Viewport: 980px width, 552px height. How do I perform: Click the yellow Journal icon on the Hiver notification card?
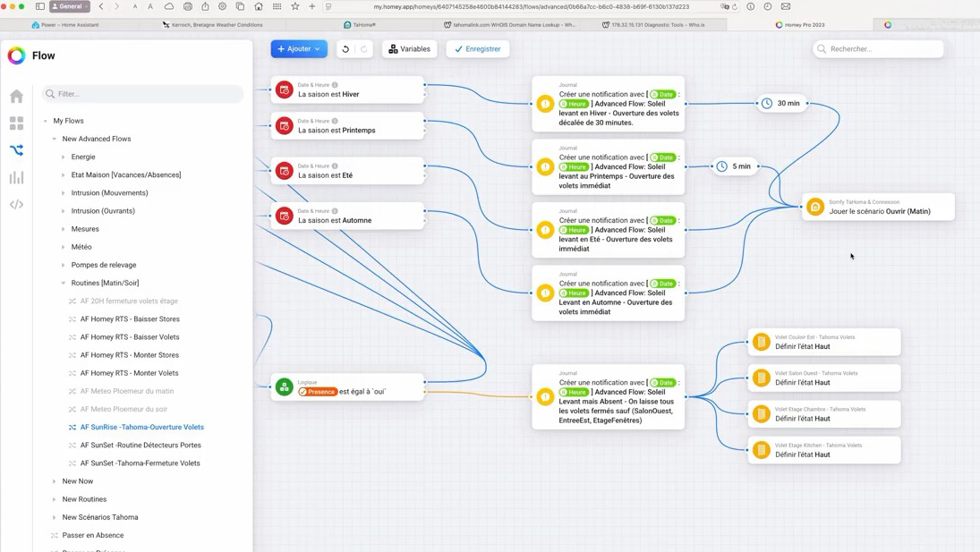(545, 104)
